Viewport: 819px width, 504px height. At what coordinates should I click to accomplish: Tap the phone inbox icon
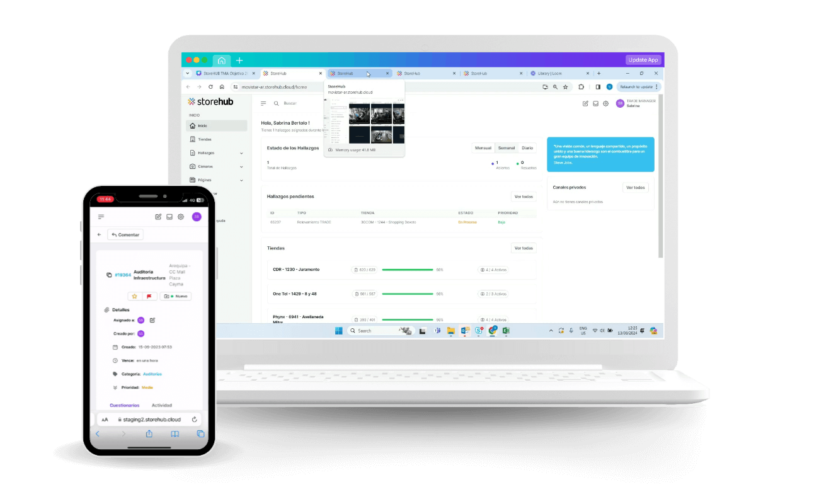click(169, 217)
